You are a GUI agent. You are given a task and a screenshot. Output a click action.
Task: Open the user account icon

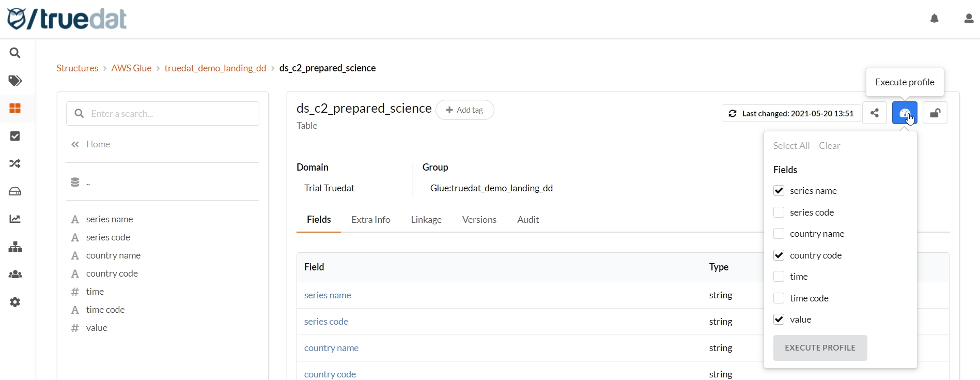969,19
